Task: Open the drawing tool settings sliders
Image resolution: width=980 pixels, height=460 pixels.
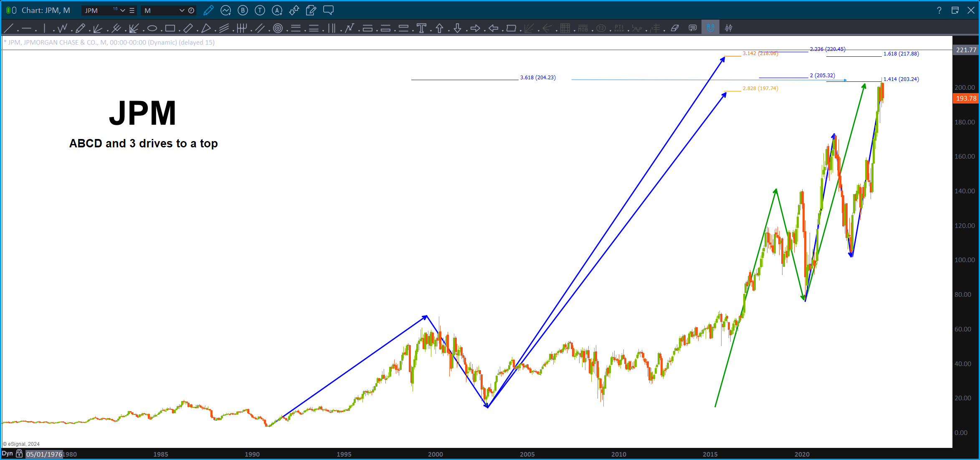Action: coord(729,28)
